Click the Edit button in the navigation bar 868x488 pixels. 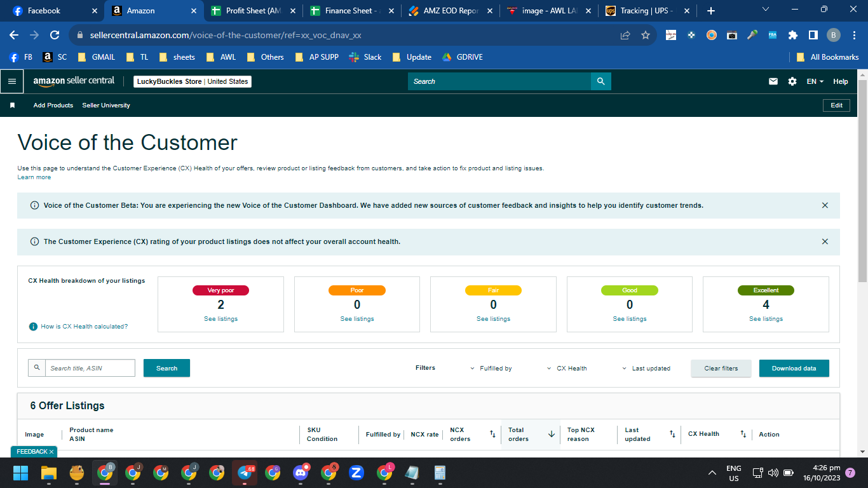(x=837, y=105)
